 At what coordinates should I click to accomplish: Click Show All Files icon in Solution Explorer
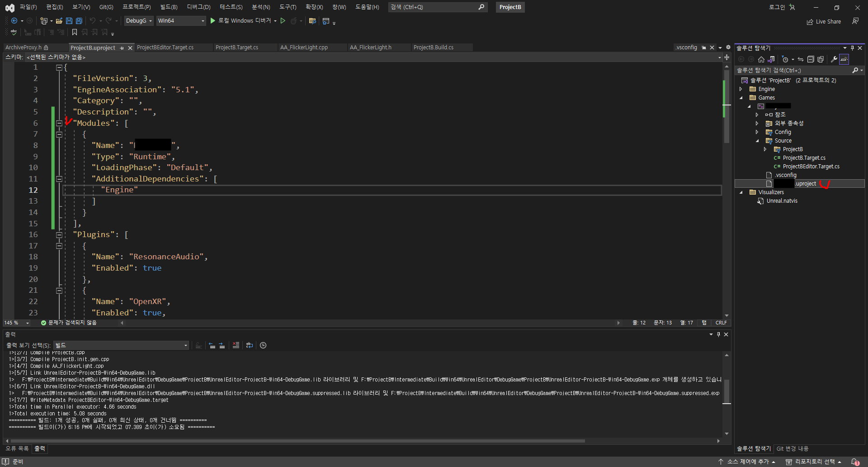point(821,59)
